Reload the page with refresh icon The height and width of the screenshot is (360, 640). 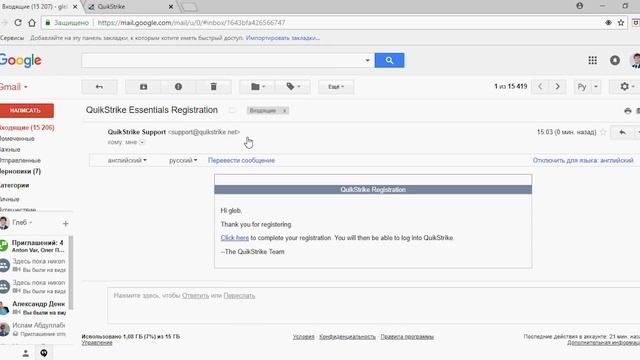18,23
